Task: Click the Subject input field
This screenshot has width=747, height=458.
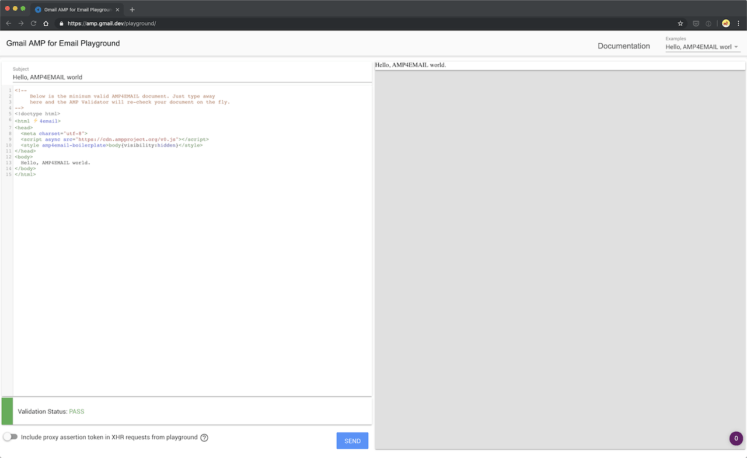Action: pos(190,76)
